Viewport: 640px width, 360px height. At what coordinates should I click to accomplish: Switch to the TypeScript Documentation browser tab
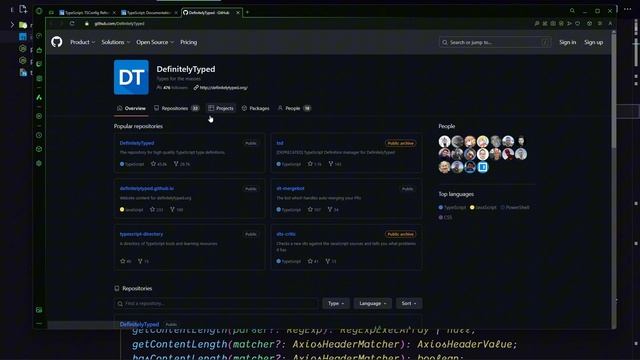coord(149,13)
